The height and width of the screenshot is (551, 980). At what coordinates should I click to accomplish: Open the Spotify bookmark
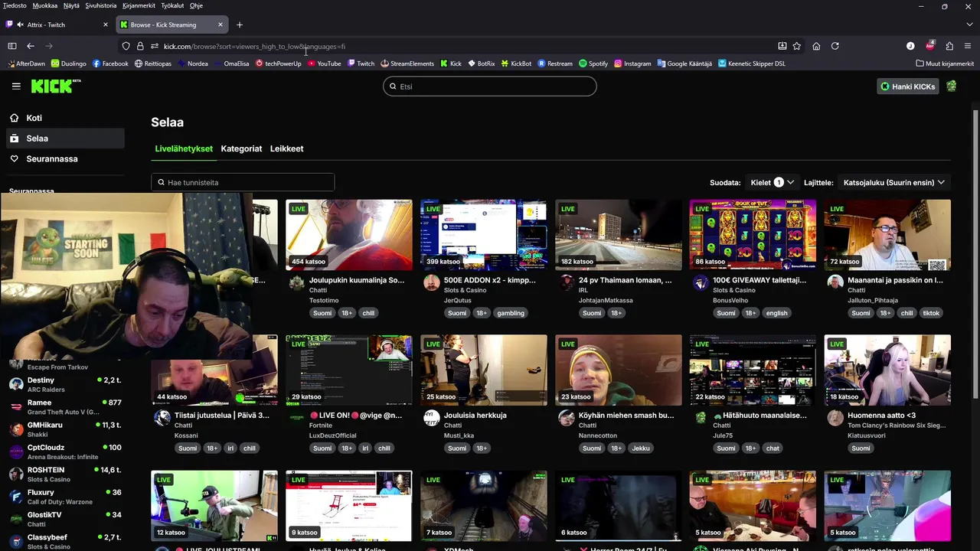(593, 64)
